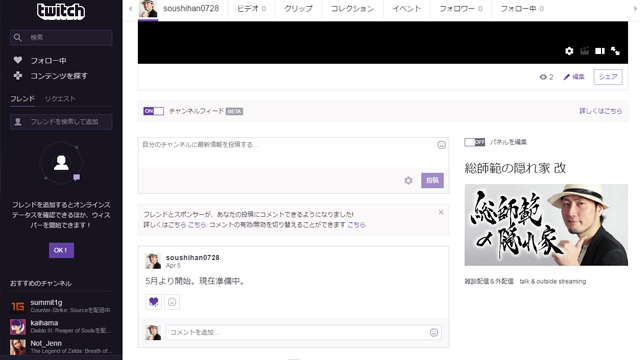Click the 検索 search field
This screenshot has width=640, height=360.
tap(61, 38)
